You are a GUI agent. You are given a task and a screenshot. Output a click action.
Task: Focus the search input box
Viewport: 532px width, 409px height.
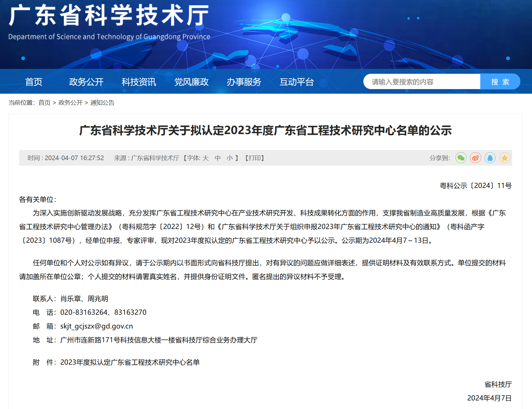point(422,82)
